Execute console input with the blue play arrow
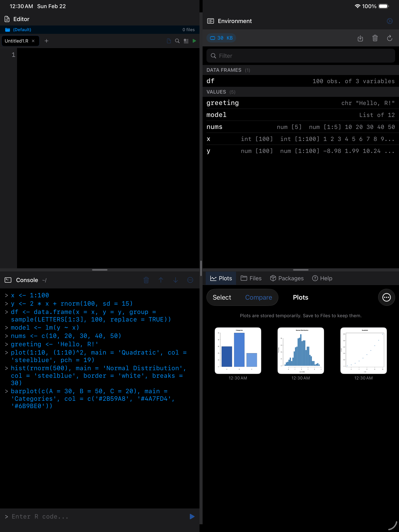399x532 pixels. point(192,516)
